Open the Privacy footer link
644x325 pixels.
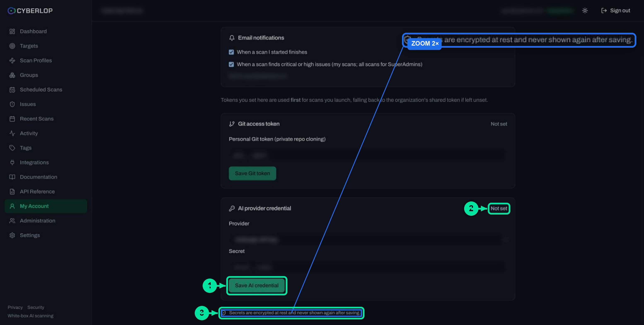(x=15, y=307)
